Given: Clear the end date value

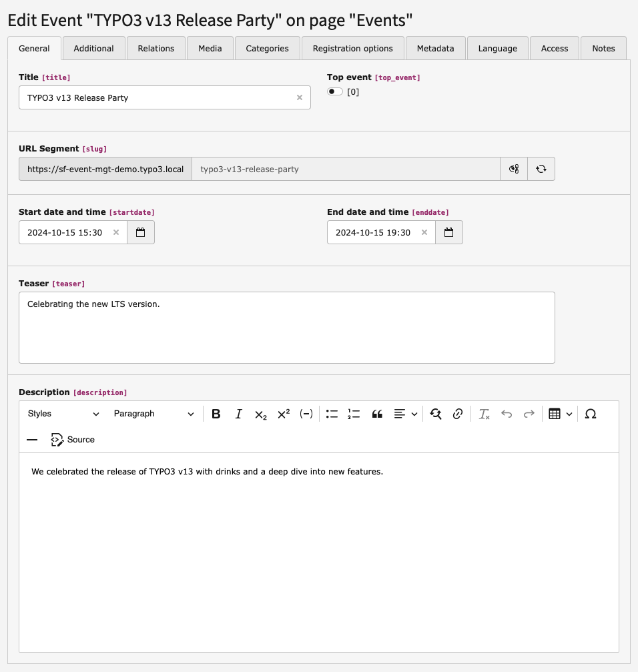Looking at the screenshot, I should [424, 232].
